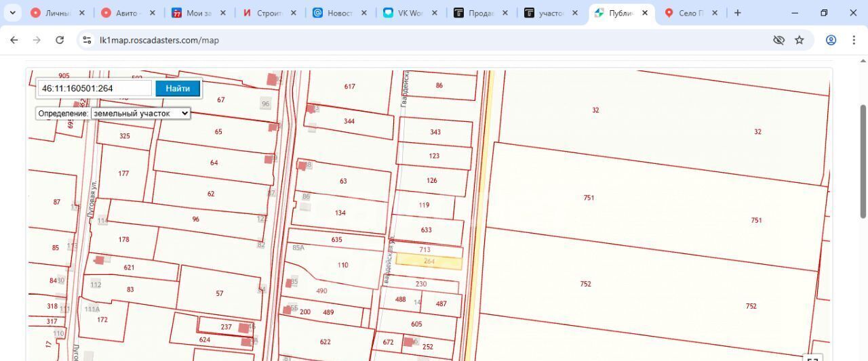Click parcel 119 on the map

coord(425,205)
